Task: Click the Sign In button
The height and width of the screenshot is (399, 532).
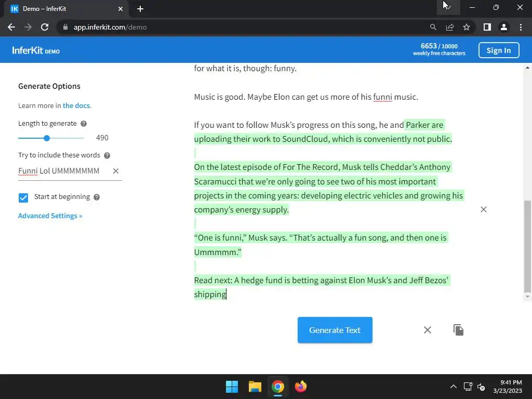Action: click(x=498, y=50)
